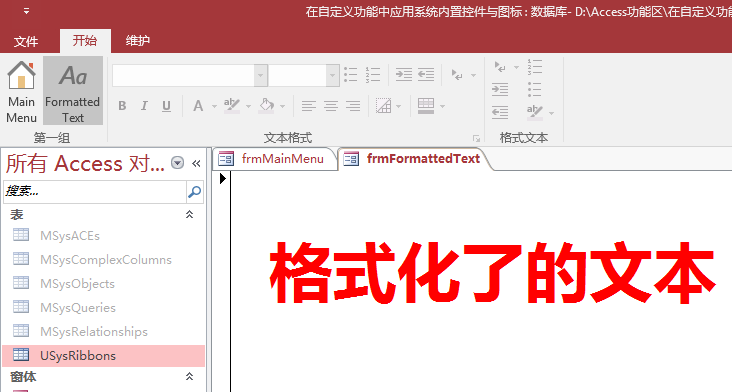Screen dimensions: 732x392
Task: Click increase indent in 格式文本 group
Action: 500,89
